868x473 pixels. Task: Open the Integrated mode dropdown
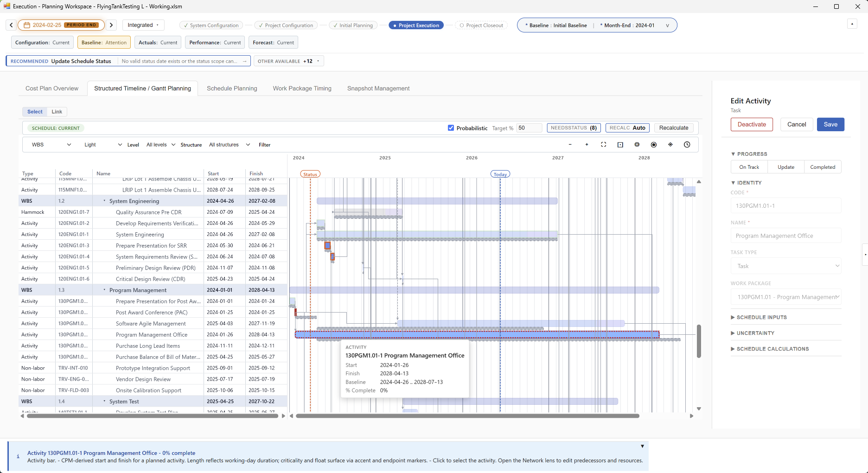pos(143,25)
